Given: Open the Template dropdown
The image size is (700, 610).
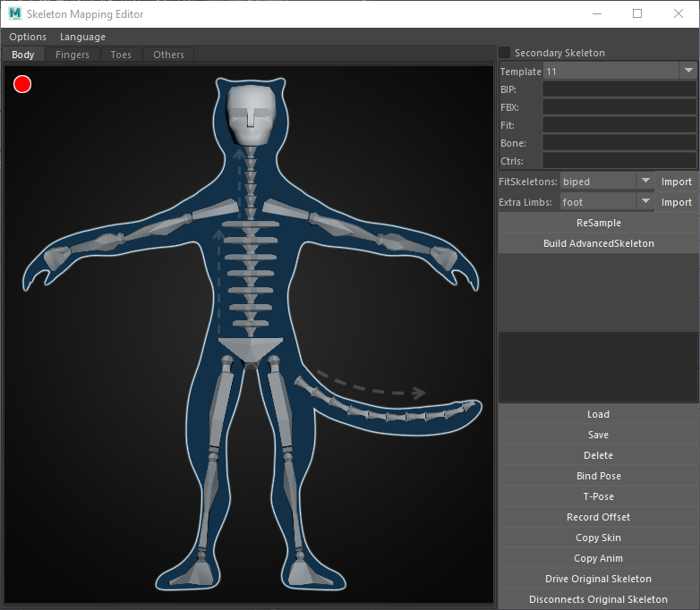Looking at the screenshot, I should click(x=687, y=72).
